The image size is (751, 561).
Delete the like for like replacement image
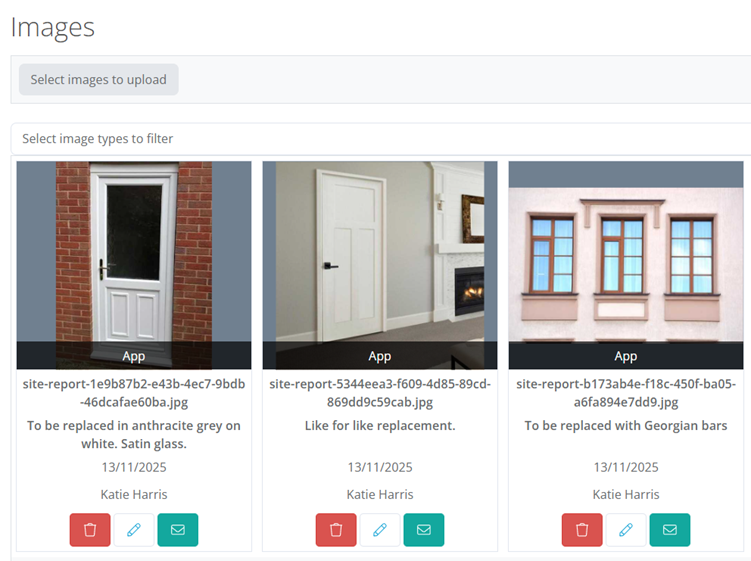point(336,530)
